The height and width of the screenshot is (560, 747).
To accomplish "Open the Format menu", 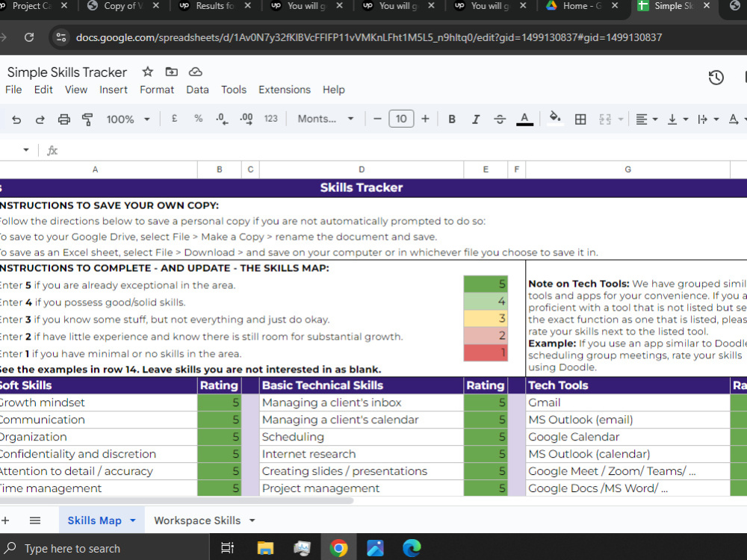I will (x=157, y=90).
